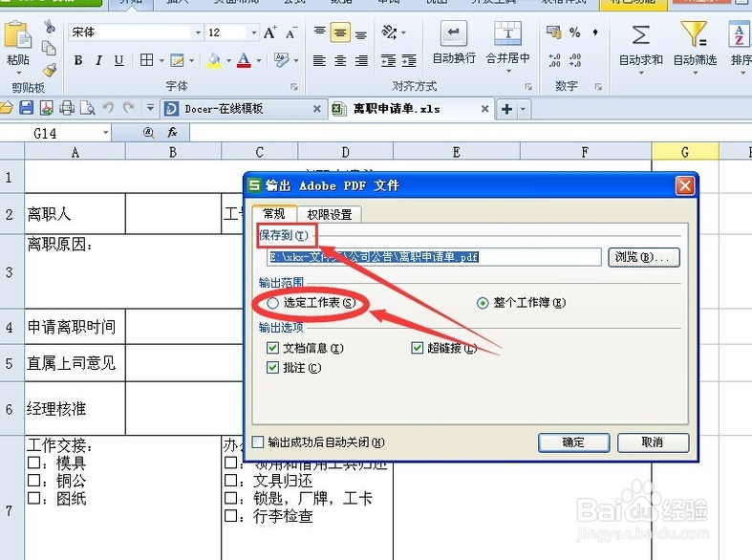Screen dimensions: 752x560
Task: Click the red font color A swatch
Action: tap(244, 60)
